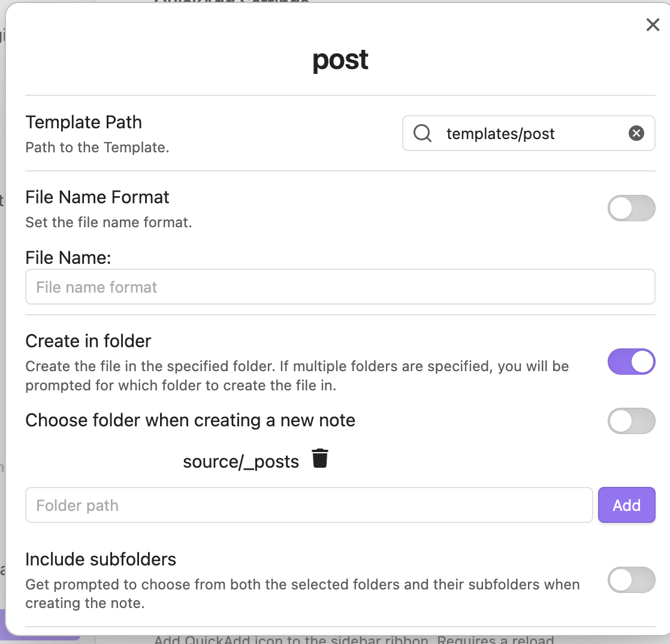
Task: Turn on the Include subfolders switch
Action: (631, 580)
